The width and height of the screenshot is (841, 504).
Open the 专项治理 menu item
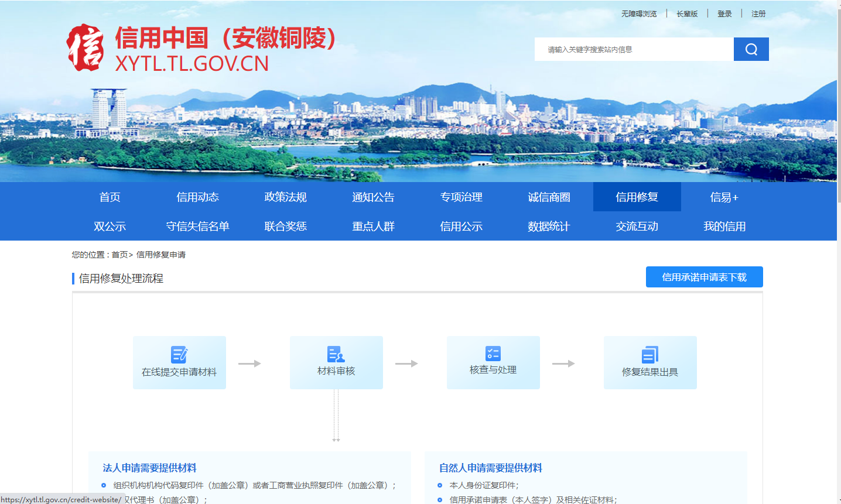[461, 197]
